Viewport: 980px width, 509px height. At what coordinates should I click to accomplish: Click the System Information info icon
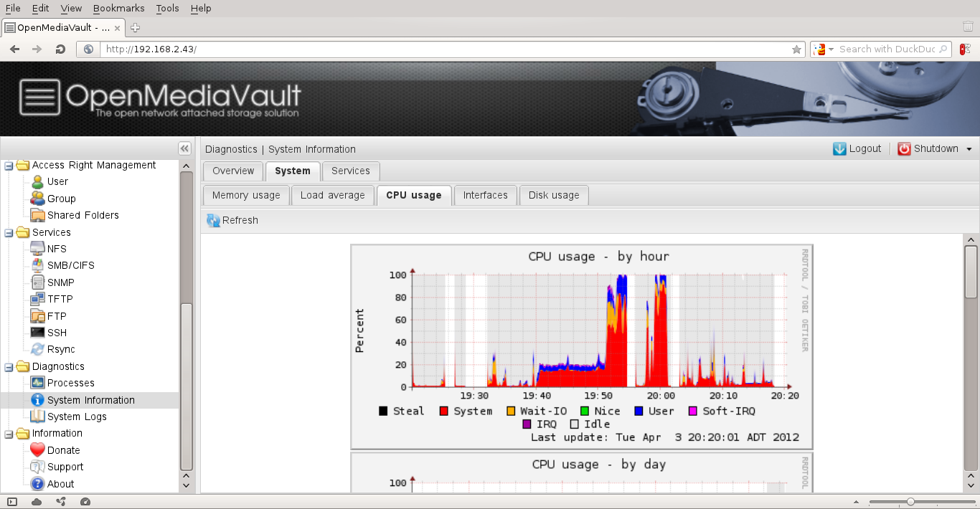tap(37, 400)
